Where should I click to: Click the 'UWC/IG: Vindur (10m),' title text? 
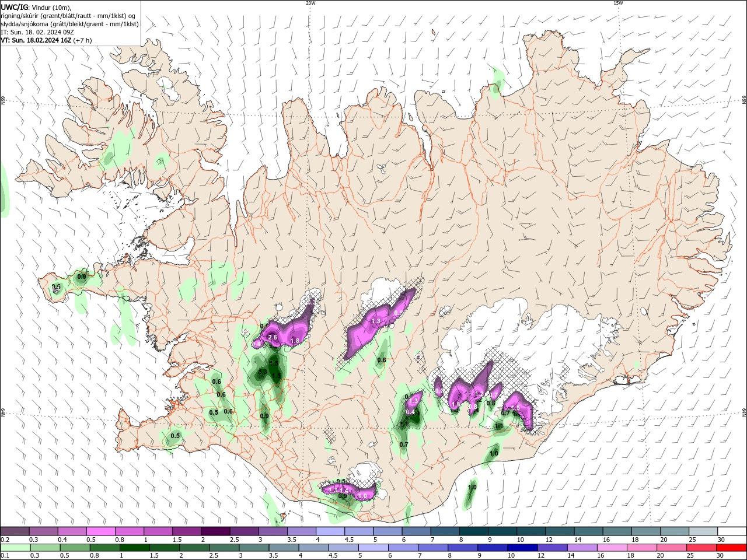pos(36,7)
